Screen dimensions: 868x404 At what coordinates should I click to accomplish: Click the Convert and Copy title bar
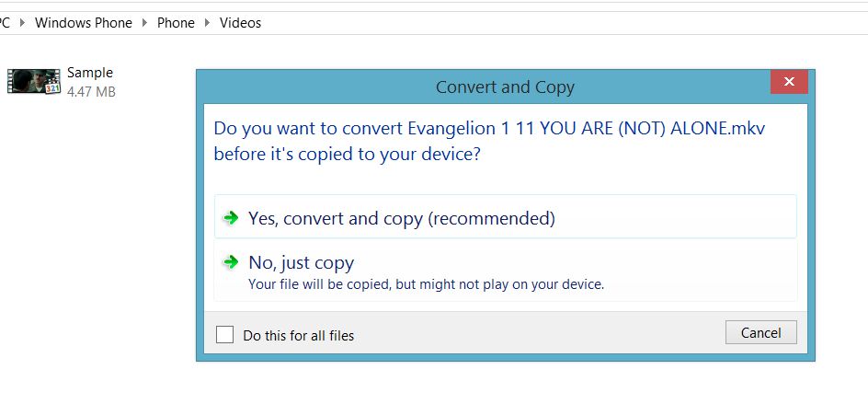click(x=504, y=87)
